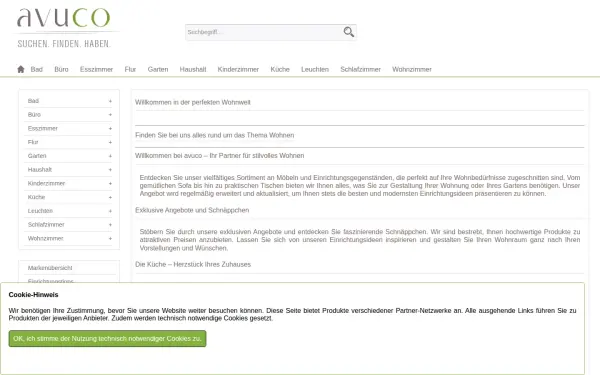Select Haushalt link in the sidebar
The height and width of the screenshot is (375, 600).
click(39, 170)
